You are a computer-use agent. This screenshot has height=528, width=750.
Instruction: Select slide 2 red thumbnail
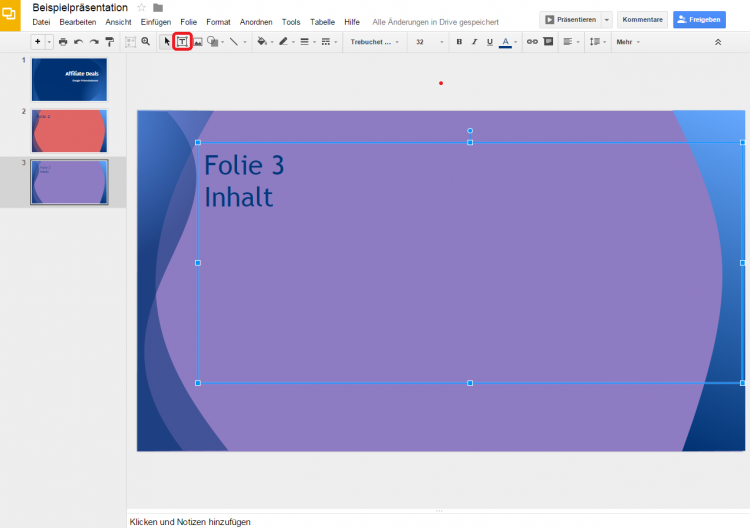[69, 131]
